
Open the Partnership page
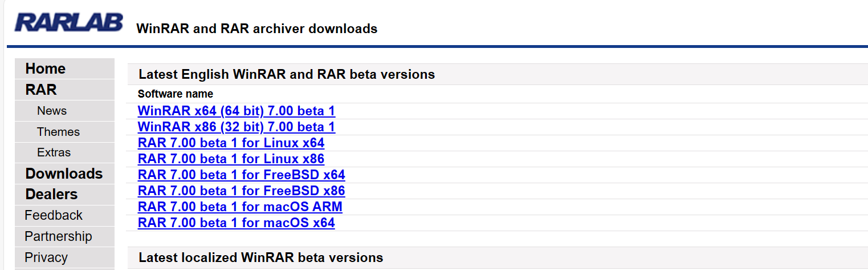pyautogui.click(x=58, y=236)
